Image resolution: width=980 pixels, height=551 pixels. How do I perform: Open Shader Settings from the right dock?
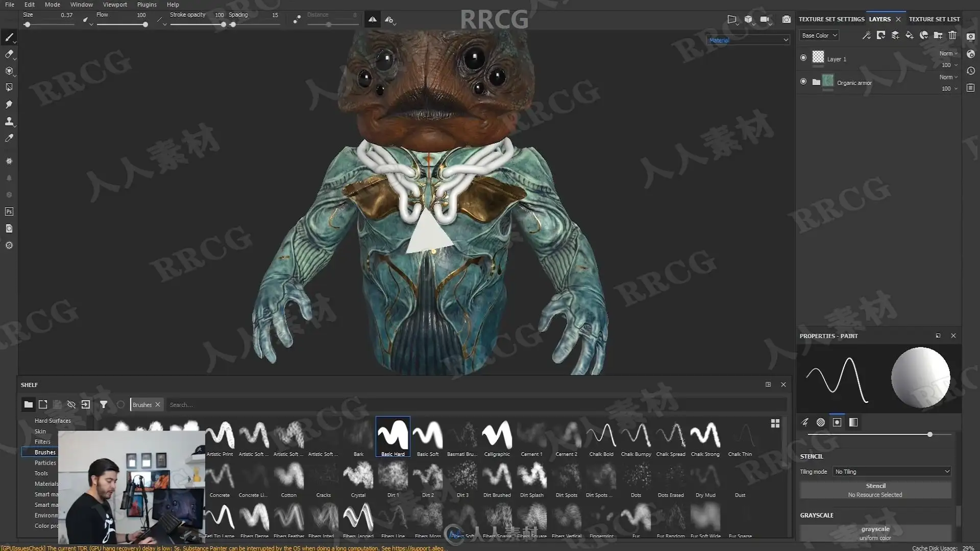coord(971,54)
